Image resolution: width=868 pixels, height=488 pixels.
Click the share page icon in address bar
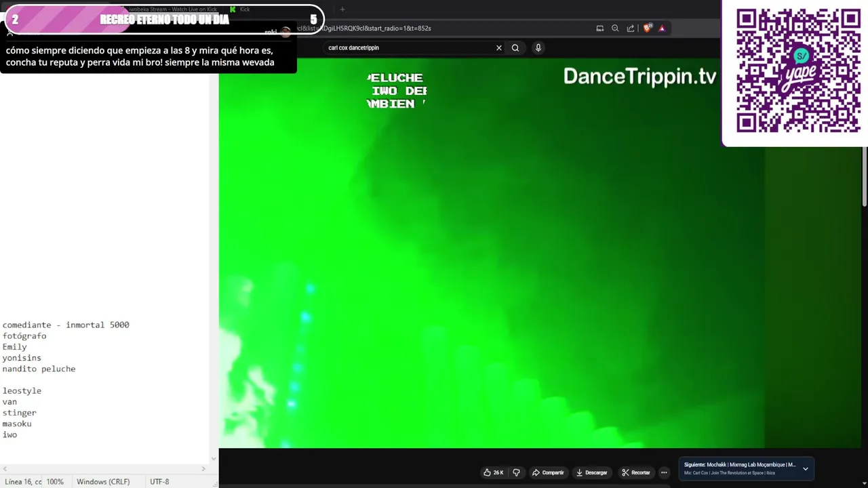[x=631, y=28]
